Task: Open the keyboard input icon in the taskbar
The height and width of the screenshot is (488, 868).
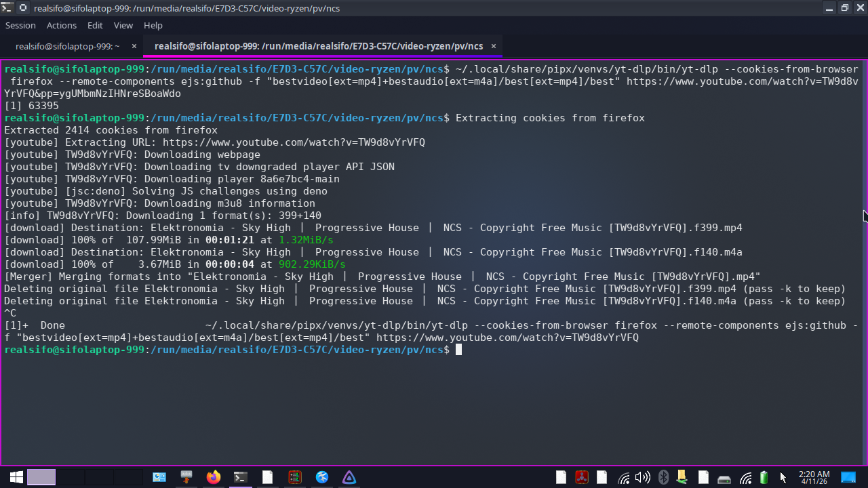Action: coord(186,477)
